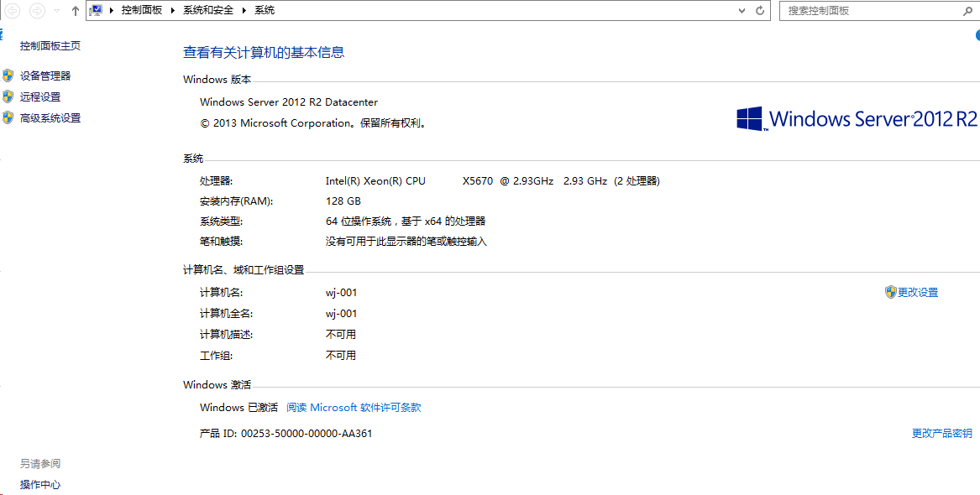Screen dimensions: 980x495
Task: Click the 没有可用于此显示器的笔或触控输入 text
Action: 406,242
